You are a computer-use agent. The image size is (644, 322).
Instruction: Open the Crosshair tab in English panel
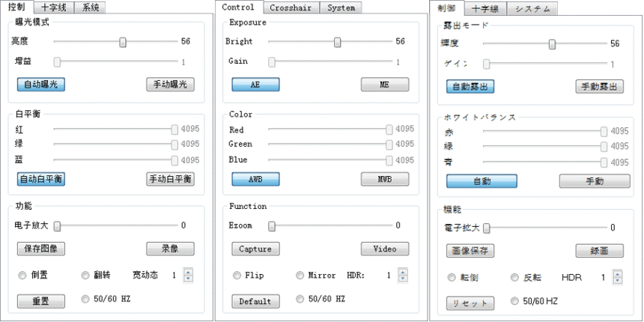[291, 7]
